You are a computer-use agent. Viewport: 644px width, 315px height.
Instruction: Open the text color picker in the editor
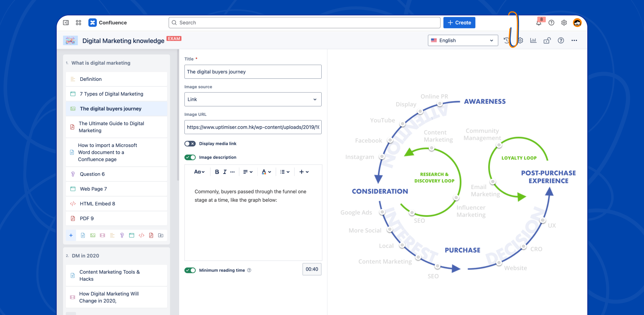[266, 172]
